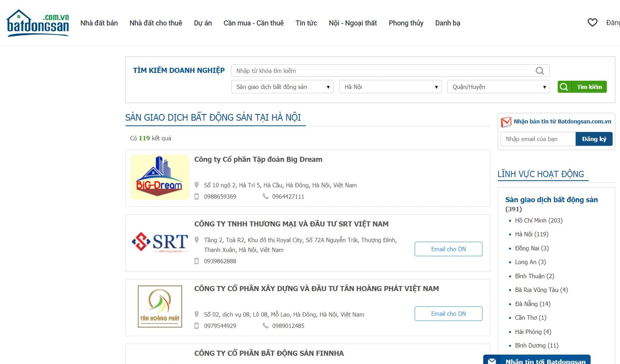This screenshot has width=620, height=364.
Task: Filter by Long An (3)
Action: coord(531,262)
